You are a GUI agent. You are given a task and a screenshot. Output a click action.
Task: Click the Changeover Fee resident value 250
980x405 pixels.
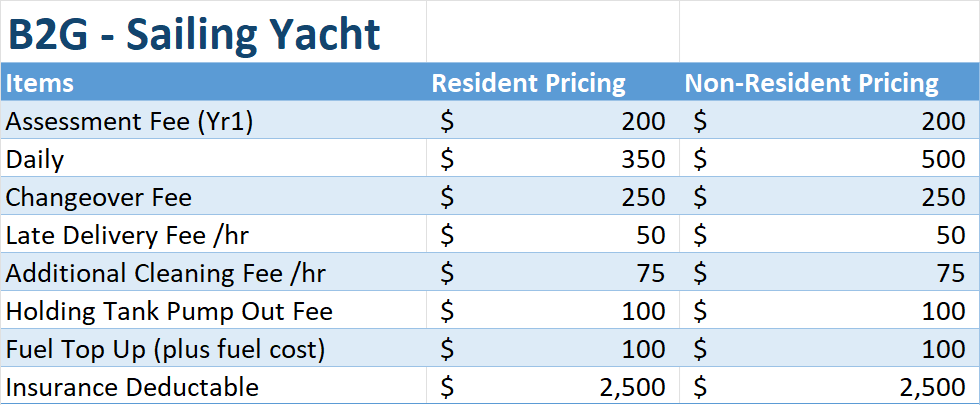point(553,197)
